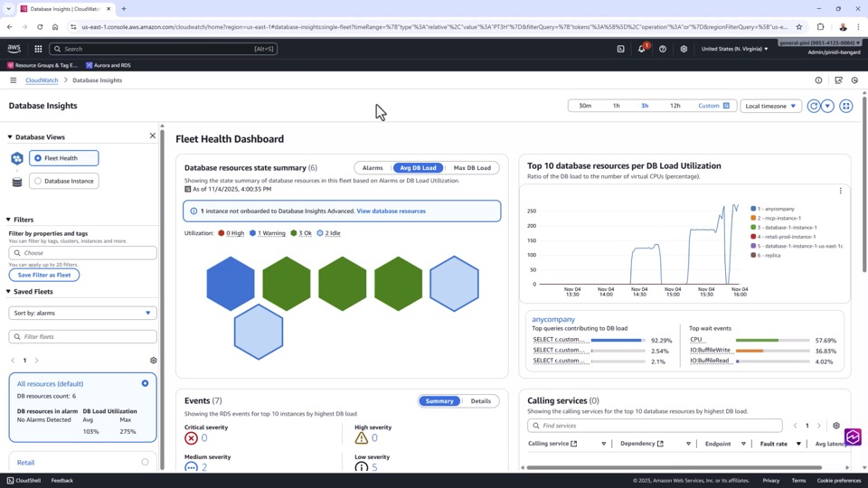Open Feedback in the footer

tap(62, 480)
